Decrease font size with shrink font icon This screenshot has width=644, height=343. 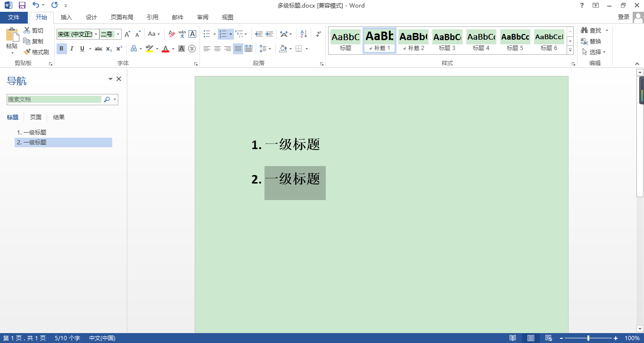click(x=138, y=34)
